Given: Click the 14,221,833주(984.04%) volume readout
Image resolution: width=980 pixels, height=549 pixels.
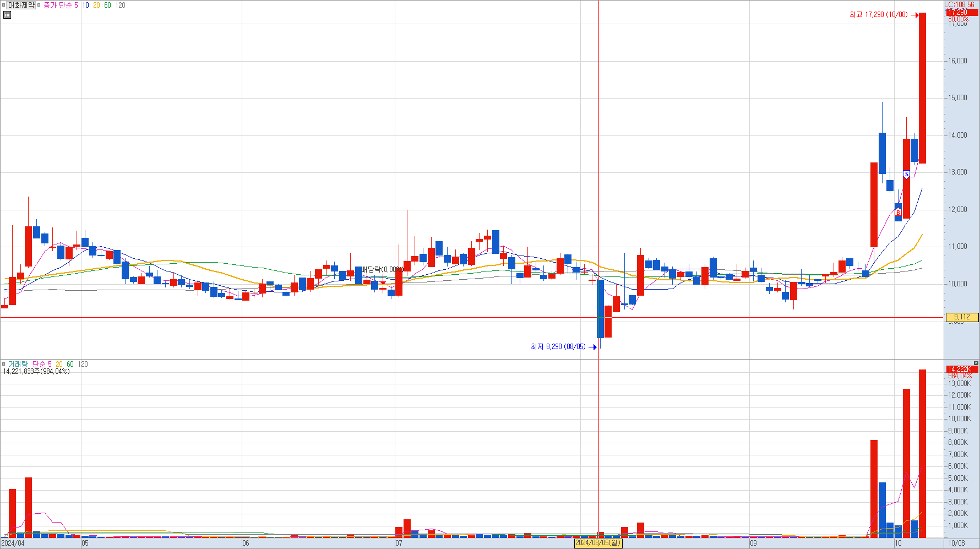Looking at the screenshot, I should coord(36,372).
